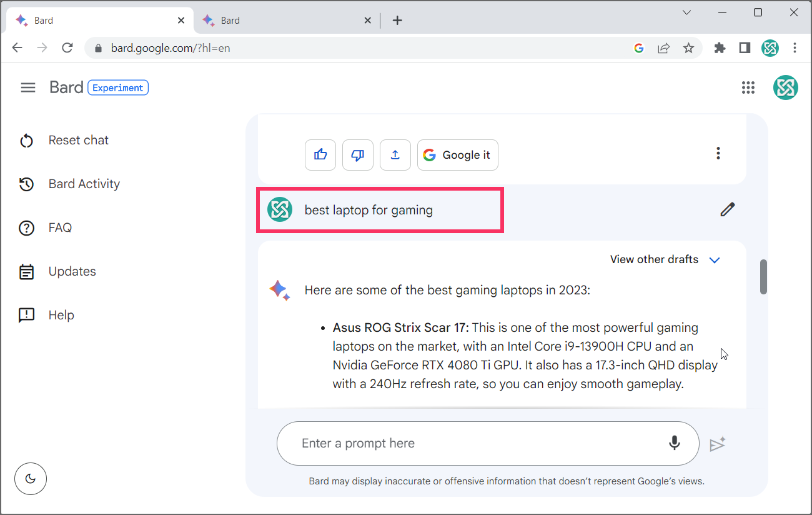
Task: Open FAQ in the sidebar
Action: point(46,227)
